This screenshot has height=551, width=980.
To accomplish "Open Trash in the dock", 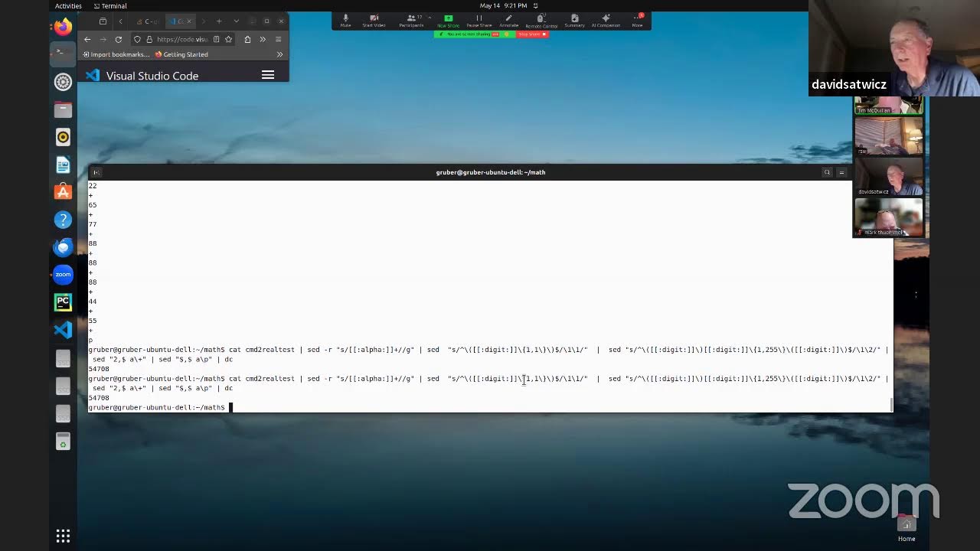I will click(x=63, y=442).
